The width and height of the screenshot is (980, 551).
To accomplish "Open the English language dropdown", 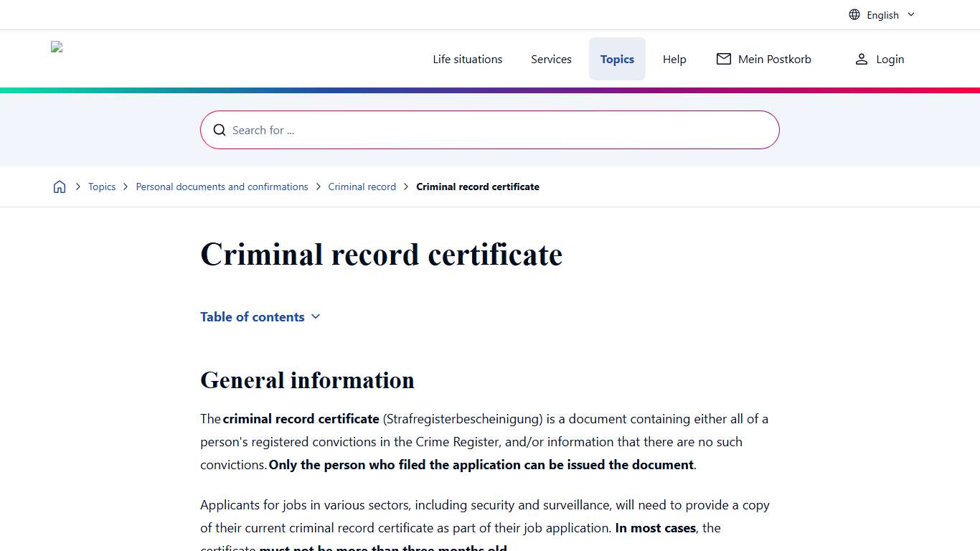I will 882,14.
